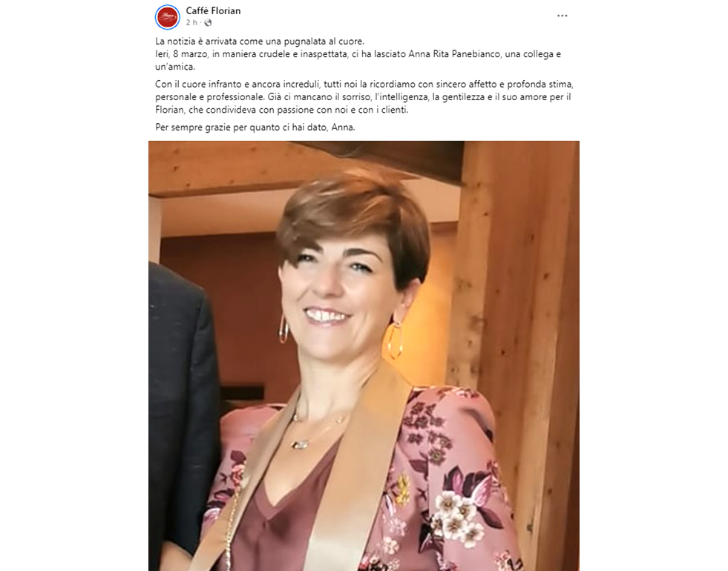Click the public globe privacy icon
This screenshot has width=728, height=571.
pyautogui.click(x=208, y=23)
